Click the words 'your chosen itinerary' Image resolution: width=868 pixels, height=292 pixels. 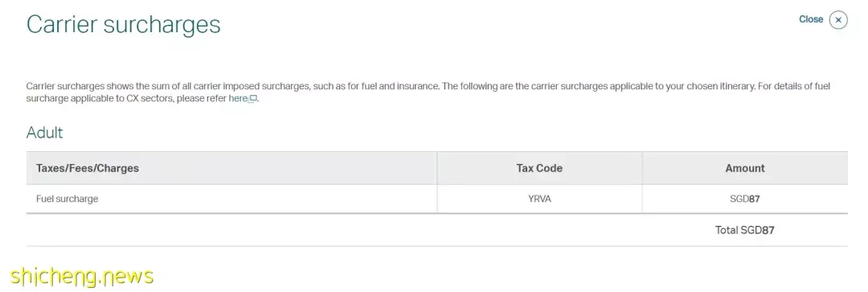(711, 86)
